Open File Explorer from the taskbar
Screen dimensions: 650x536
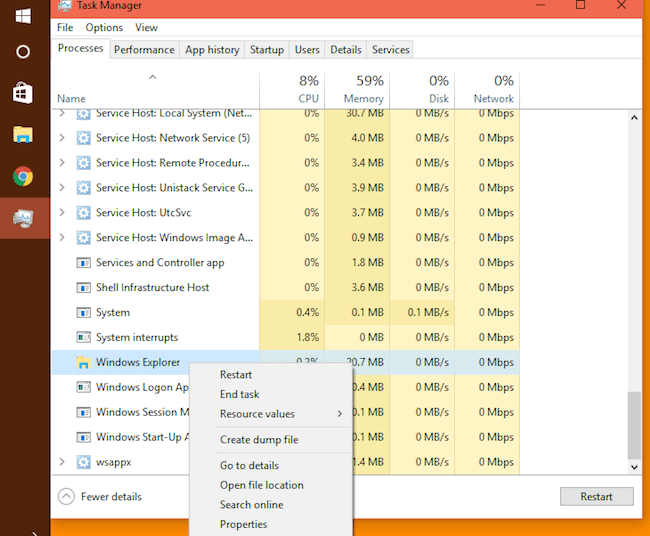(23, 135)
